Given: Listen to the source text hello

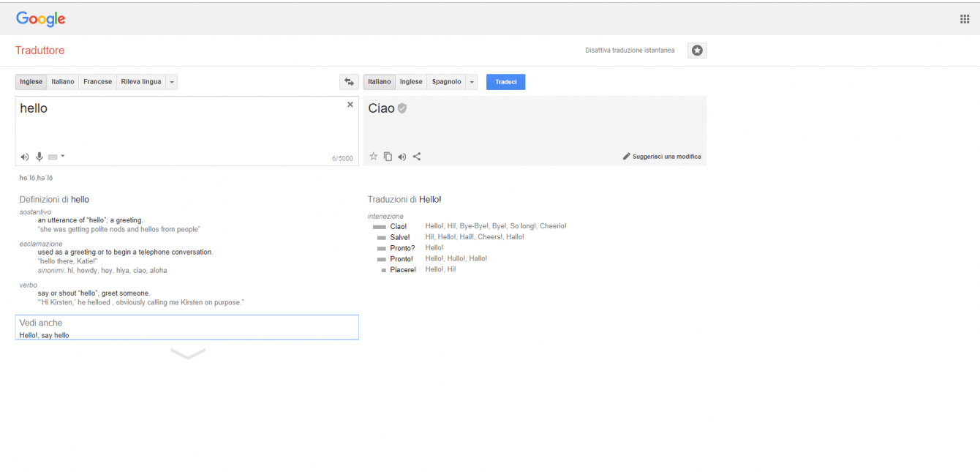Looking at the screenshot, I should click(x=25, y=157).
